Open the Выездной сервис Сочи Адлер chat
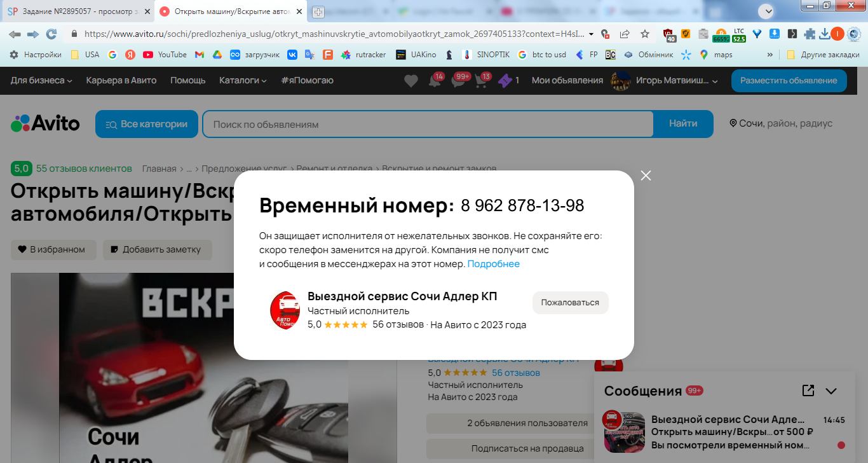The height and width of the screenshot is (463, 868). click(724, 432)
